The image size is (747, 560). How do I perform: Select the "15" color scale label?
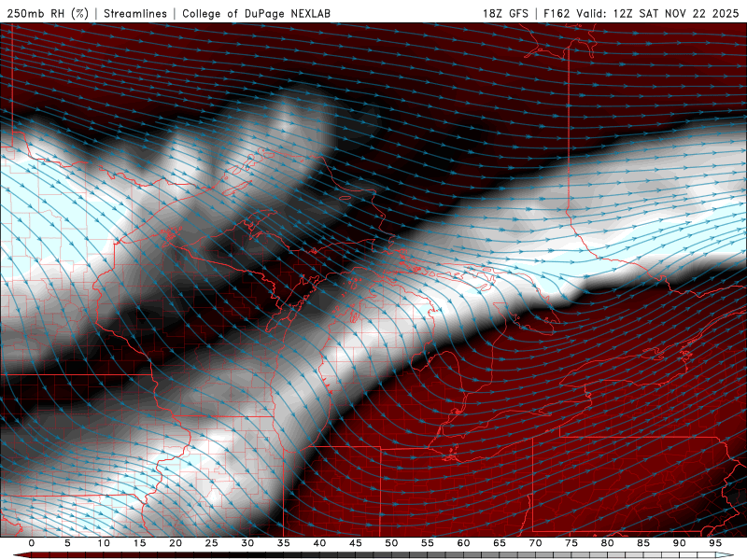139,543
